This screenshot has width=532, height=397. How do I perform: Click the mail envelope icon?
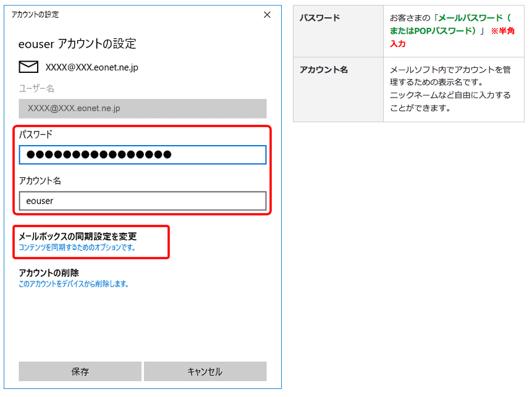point(28,67)
